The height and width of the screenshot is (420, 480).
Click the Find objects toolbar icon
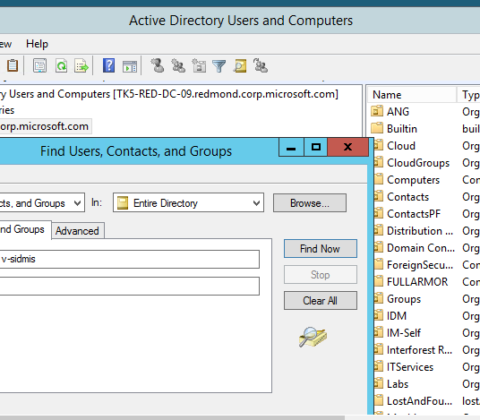[240, 66]
